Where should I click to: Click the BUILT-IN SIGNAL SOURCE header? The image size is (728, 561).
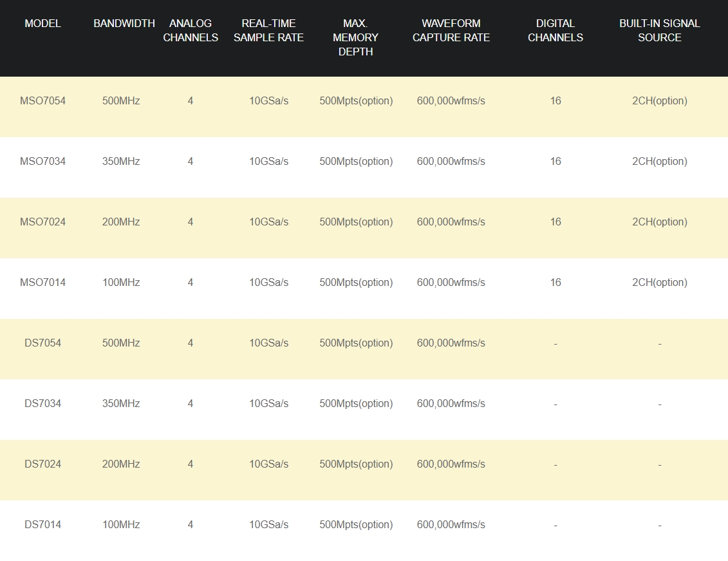click(659, 30)
